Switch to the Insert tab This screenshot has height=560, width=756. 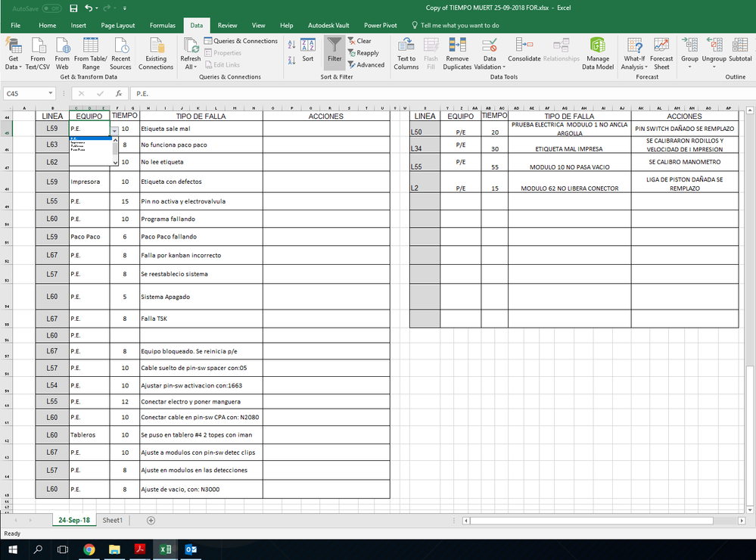(78, 26)
